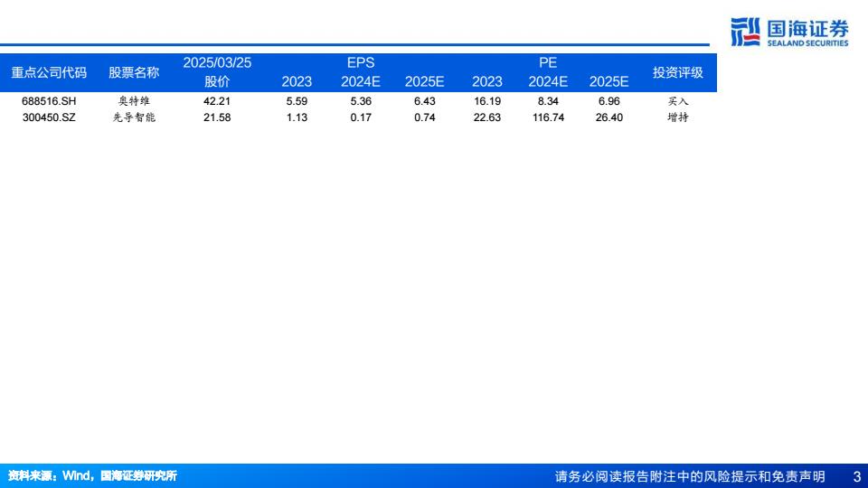Click the 2024E header under EPS
The height and width of the screenshot is (488, 868).
[361, 81]
